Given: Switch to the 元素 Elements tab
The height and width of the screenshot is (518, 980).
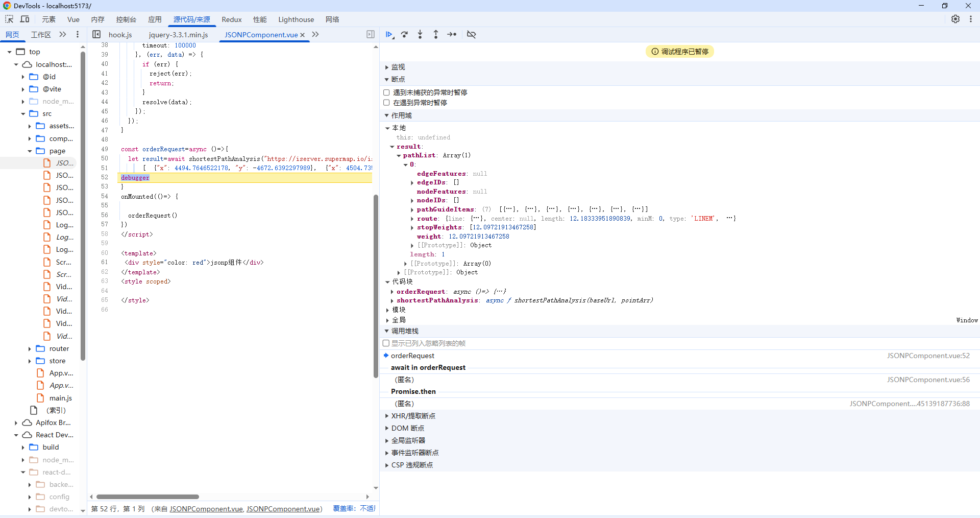Looking at the screenshot, I should [x=48, y=19].
